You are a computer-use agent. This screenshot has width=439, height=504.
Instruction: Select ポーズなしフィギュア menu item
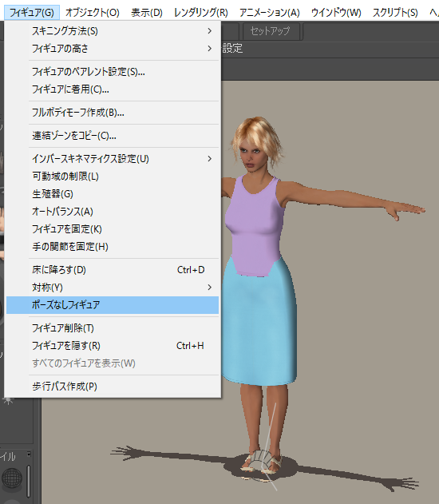click(113, 304)
